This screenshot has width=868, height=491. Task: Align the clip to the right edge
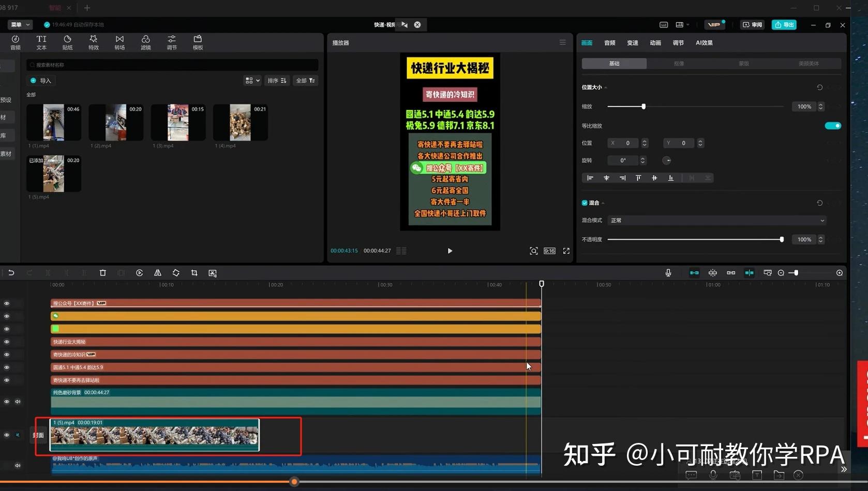point(622,178)
